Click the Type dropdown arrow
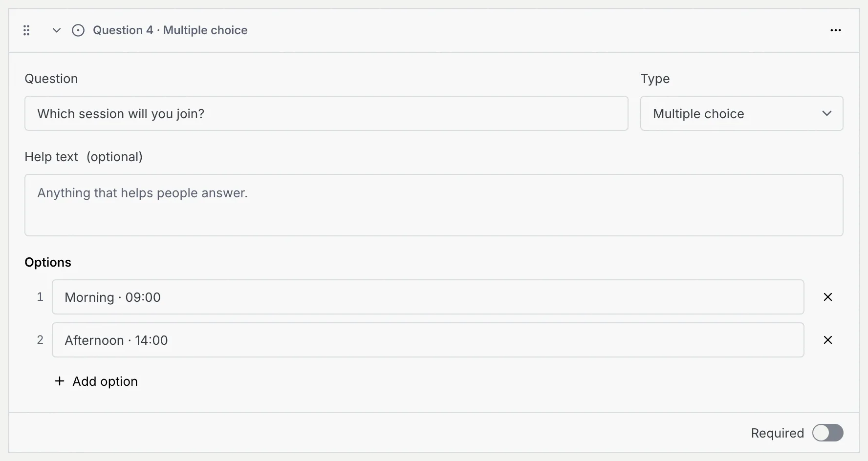 tap(827, 113)
